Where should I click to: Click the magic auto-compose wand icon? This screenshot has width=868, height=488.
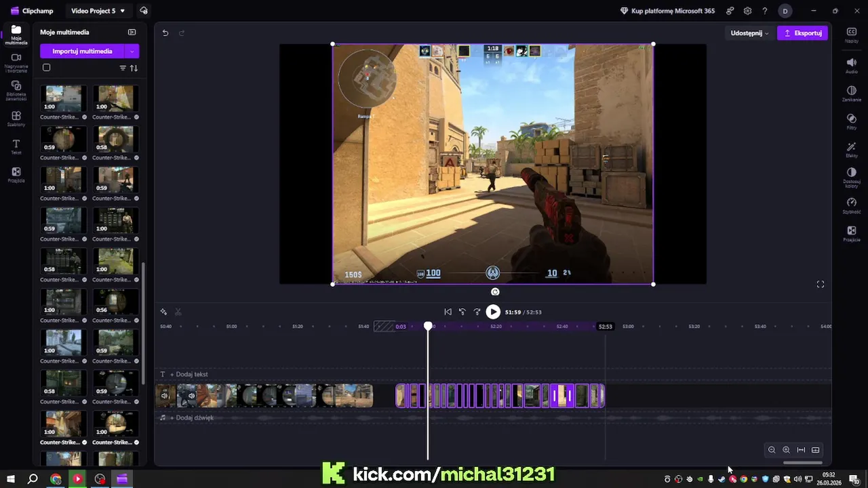[163, 312]
